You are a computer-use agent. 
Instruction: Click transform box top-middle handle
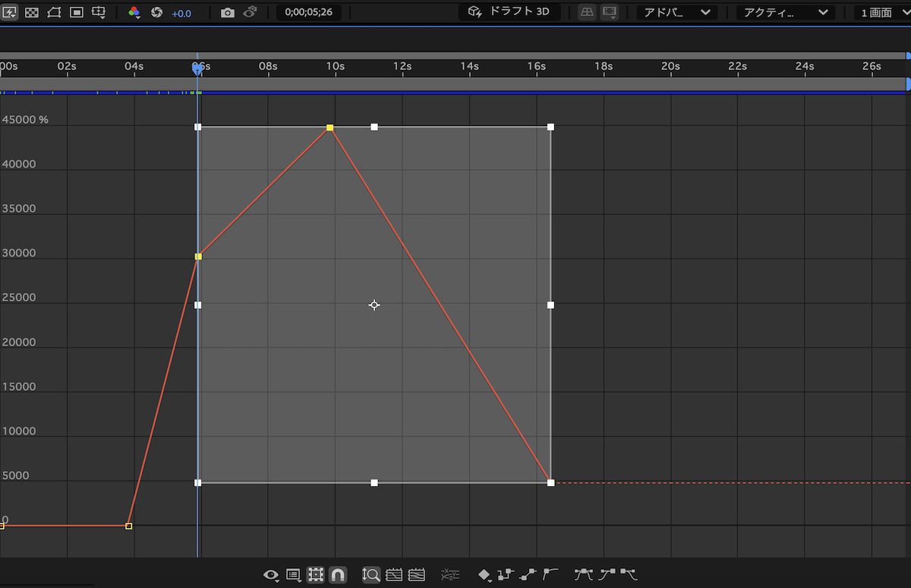374,127
